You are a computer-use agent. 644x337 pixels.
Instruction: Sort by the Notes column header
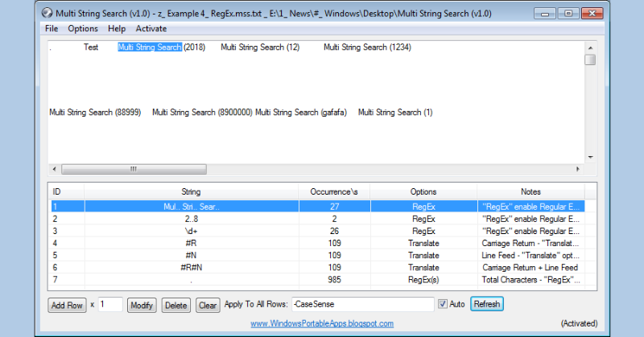click(x=530, y=191)
